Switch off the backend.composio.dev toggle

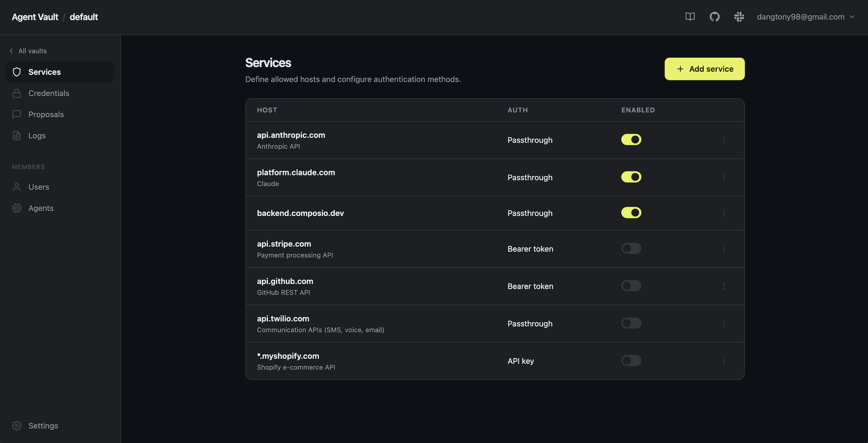[631, 213]
